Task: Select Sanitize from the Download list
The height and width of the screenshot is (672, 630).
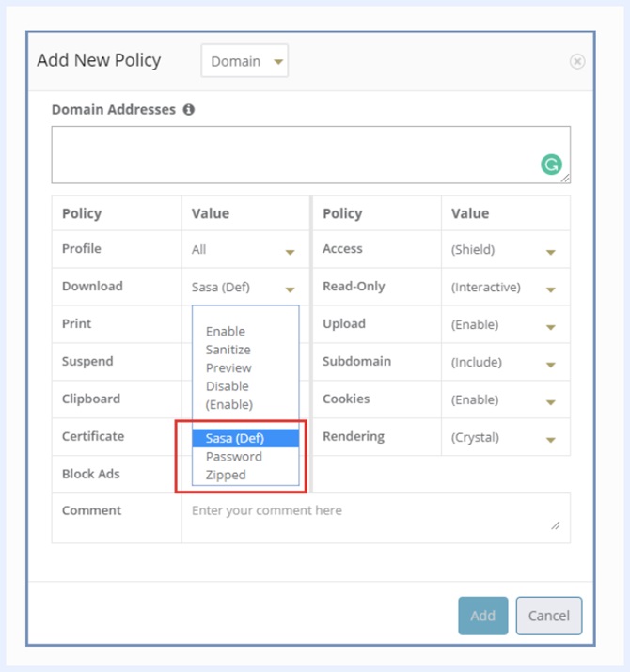Action: (228, 350)
